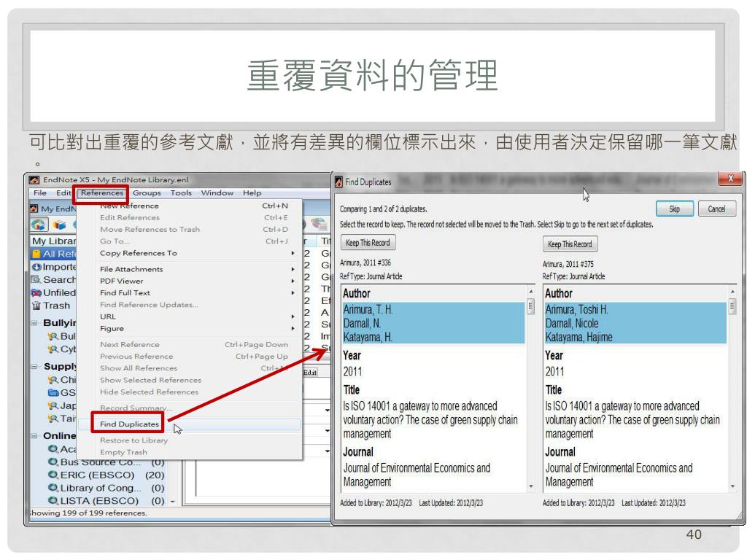Expand the URL submenu arrow
747x560 pixels.
pos(293,316)
